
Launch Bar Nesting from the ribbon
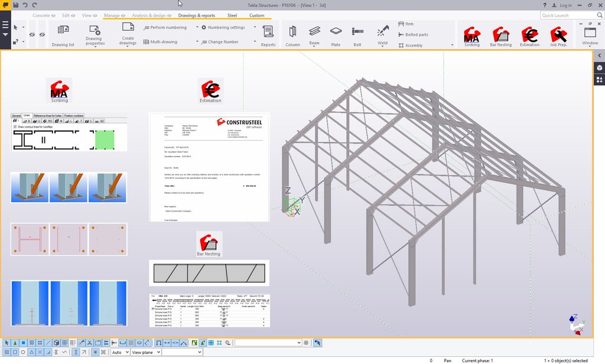pos(500,37)
